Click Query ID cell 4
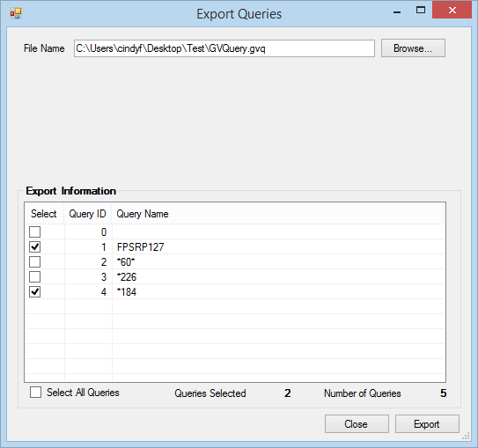The width and height of the screenshot is (478, 448). coord(88,291)
